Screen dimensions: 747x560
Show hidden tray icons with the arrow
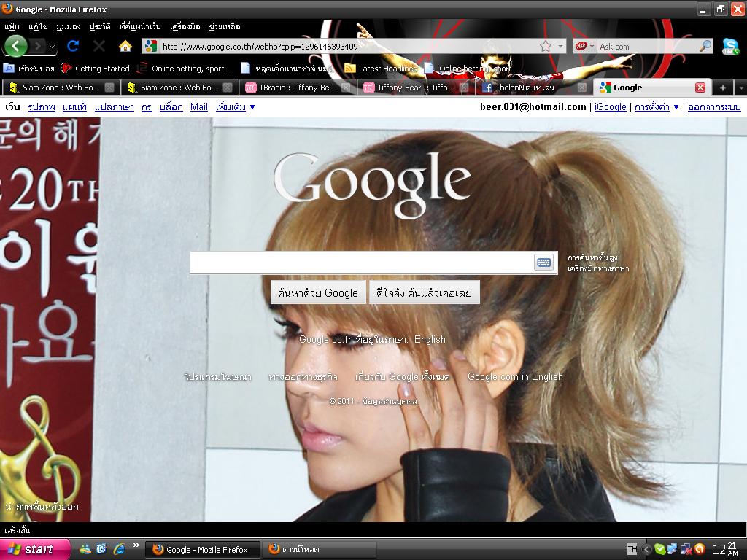[646, 549]
